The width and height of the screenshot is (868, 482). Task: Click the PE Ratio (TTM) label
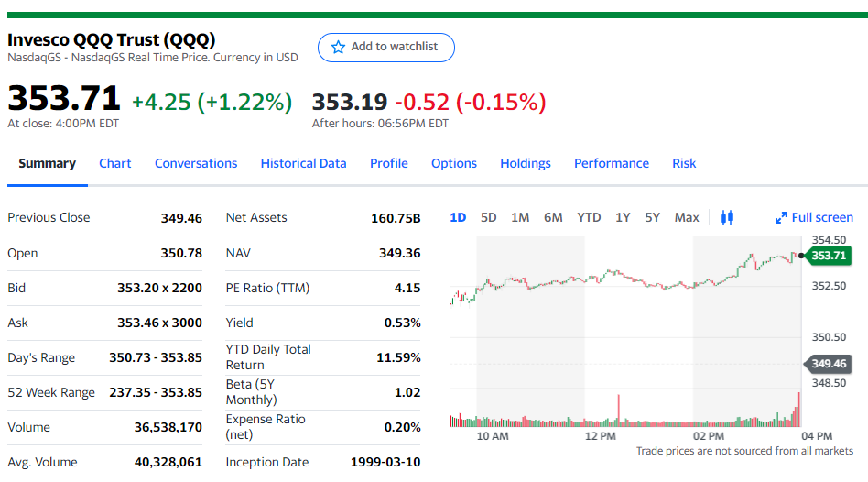tap(267, 288)
